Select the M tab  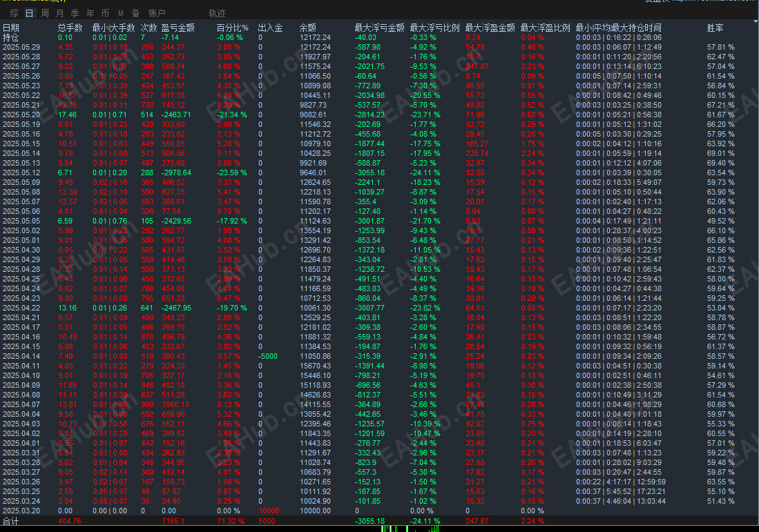[x=121, y=13]
